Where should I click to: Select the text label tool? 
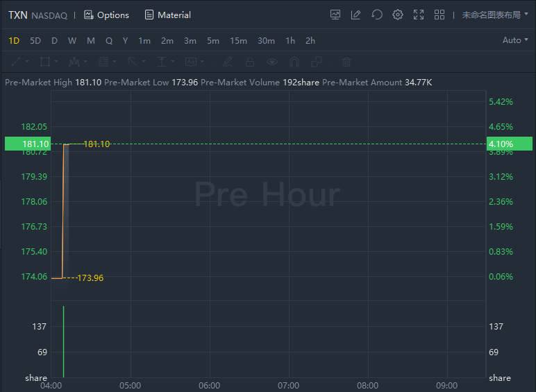pos(191,62)
